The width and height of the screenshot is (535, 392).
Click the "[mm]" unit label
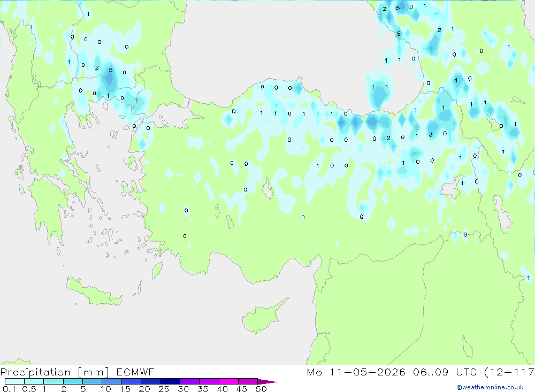93,372
